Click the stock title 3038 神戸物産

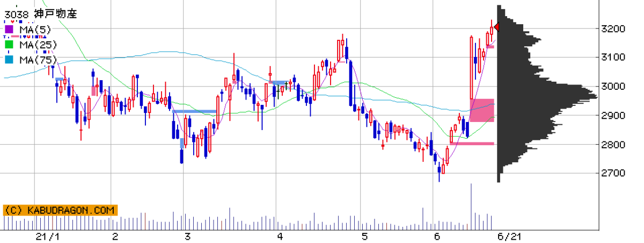41,14
